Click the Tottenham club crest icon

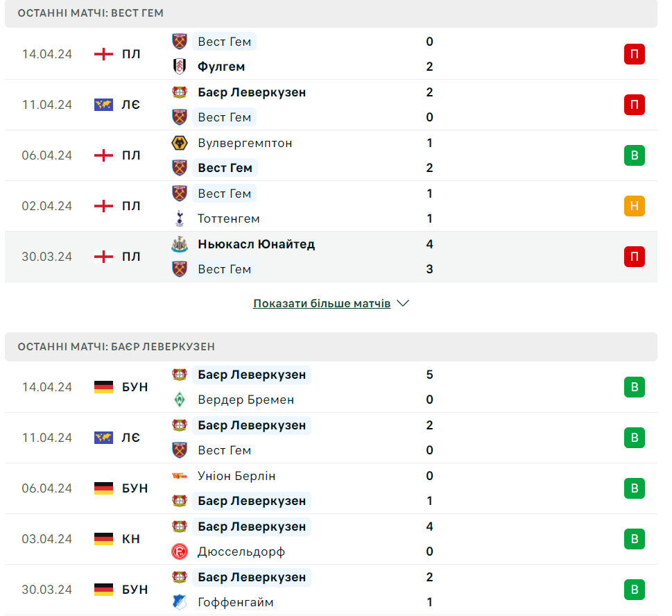coord(180,219)
